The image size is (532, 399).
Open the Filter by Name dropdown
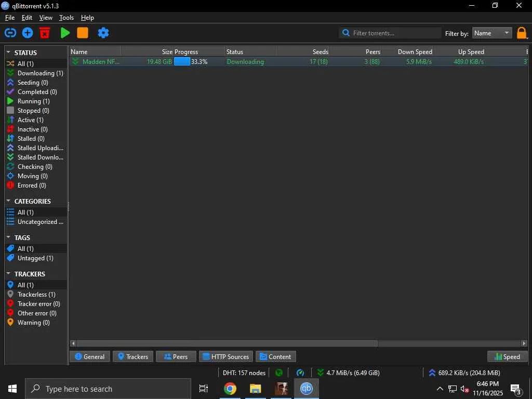(x=492, y=33)
